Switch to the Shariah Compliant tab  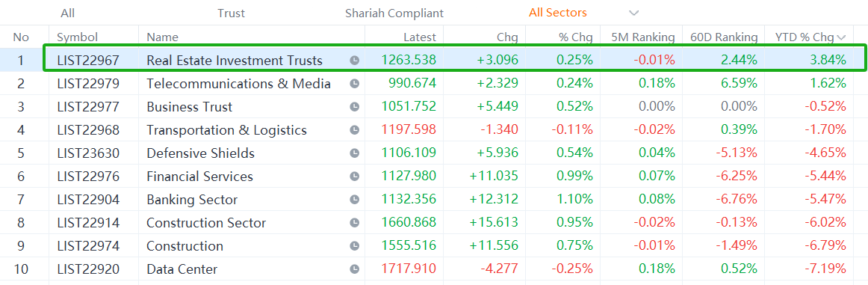click(394, 13)
